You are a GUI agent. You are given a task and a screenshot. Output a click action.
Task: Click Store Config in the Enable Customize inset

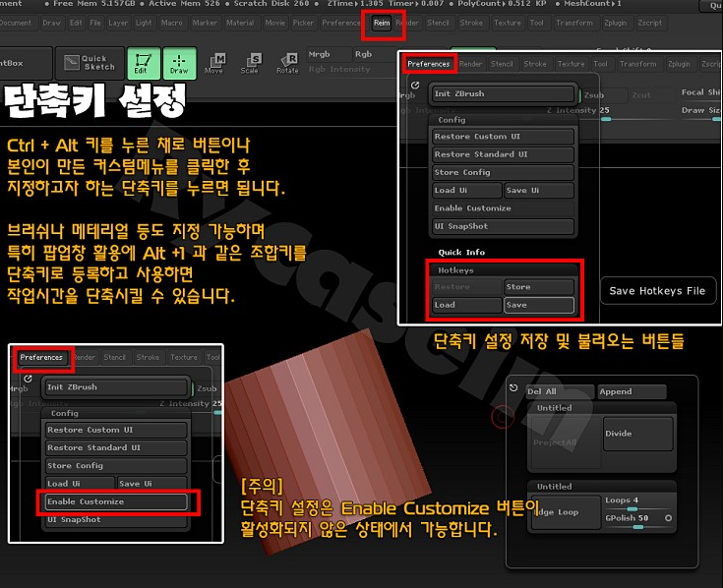(116, 465)
